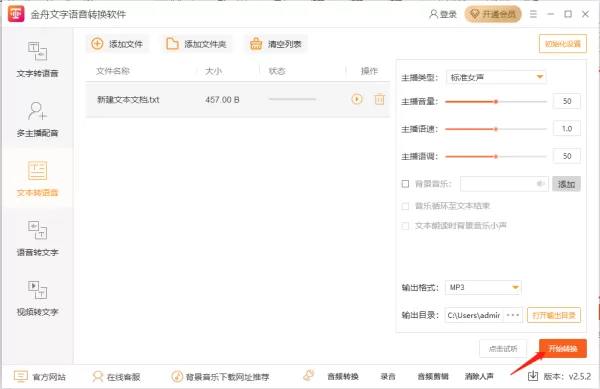Click the version v2.5.2 text
600x389 pixels.
click(x=567, y=377)
